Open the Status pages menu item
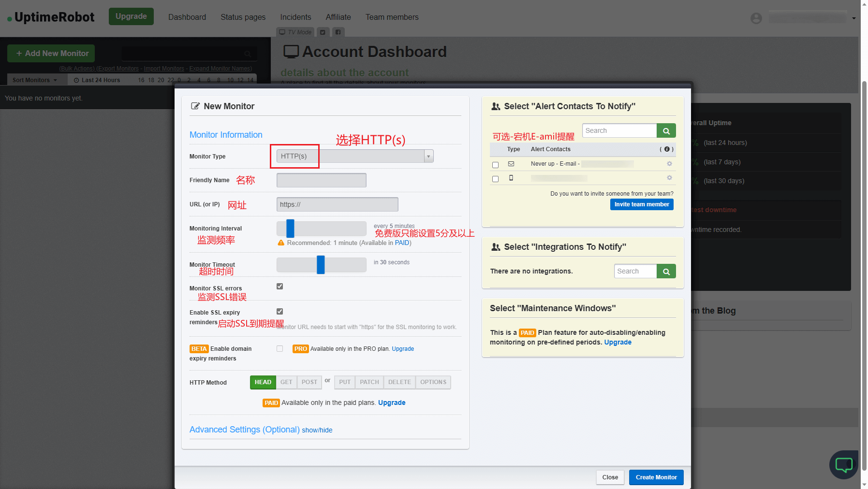 pyautogui.click(x=243, y=17)
